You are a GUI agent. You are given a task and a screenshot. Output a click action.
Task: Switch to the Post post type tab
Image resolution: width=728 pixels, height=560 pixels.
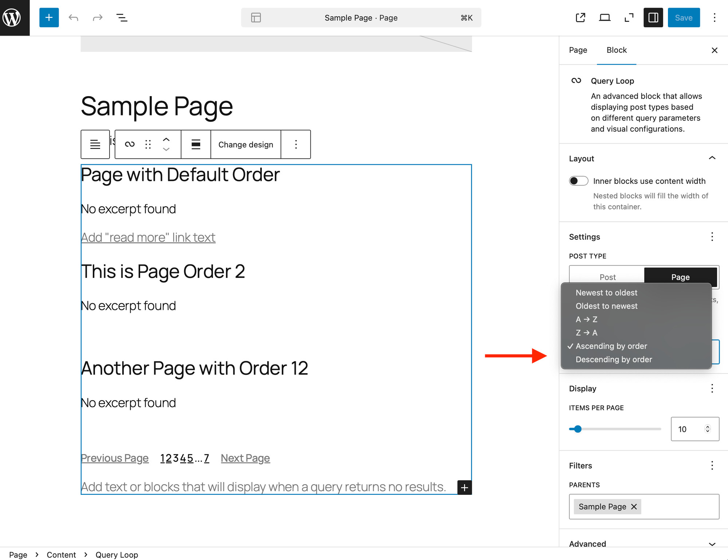pyautogui.click(x=607, y=276)
